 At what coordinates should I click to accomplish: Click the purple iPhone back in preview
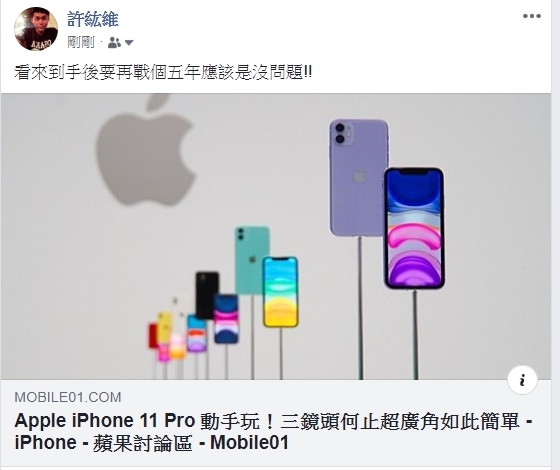pos(359,178)
